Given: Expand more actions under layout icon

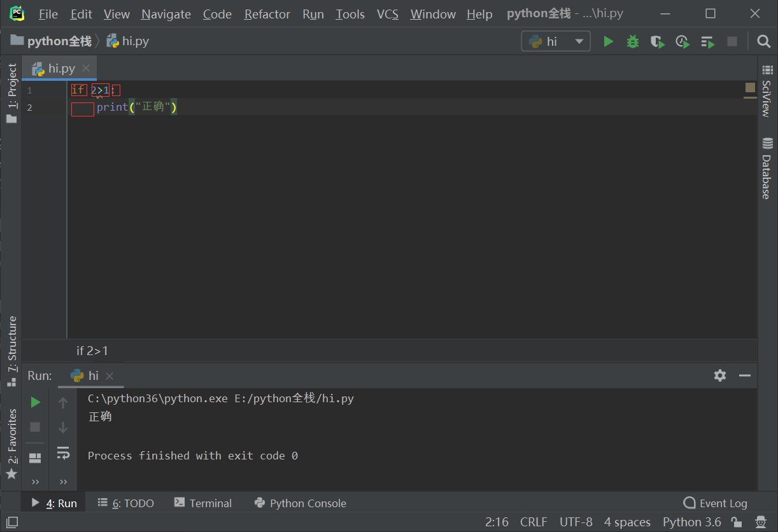Looking at the screenshot, I should click(x=36, y=482).
